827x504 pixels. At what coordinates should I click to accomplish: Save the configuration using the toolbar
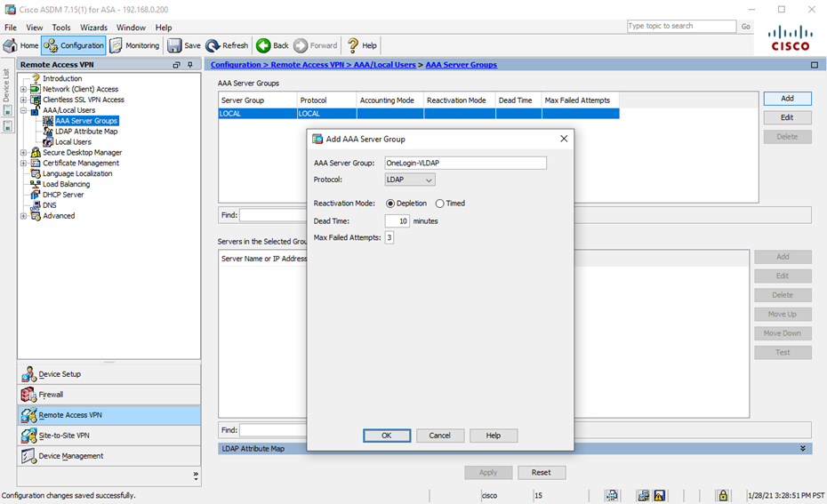[x=184, y=46]
